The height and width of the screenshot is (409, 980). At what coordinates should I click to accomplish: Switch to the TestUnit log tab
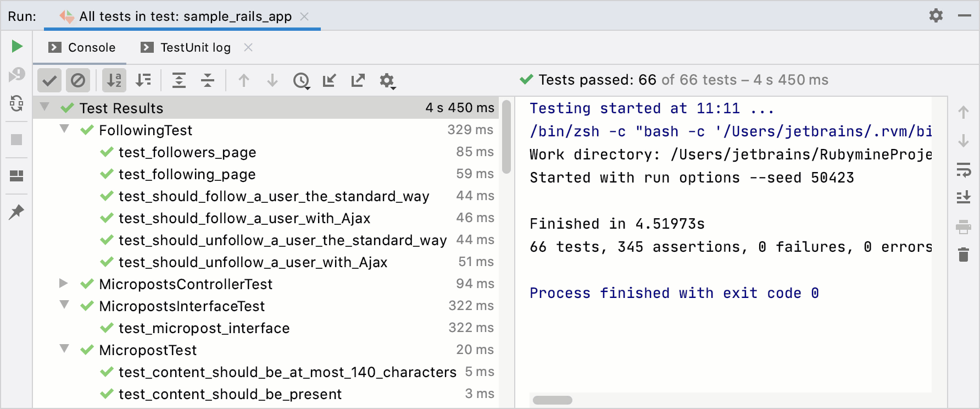point(187,48)
